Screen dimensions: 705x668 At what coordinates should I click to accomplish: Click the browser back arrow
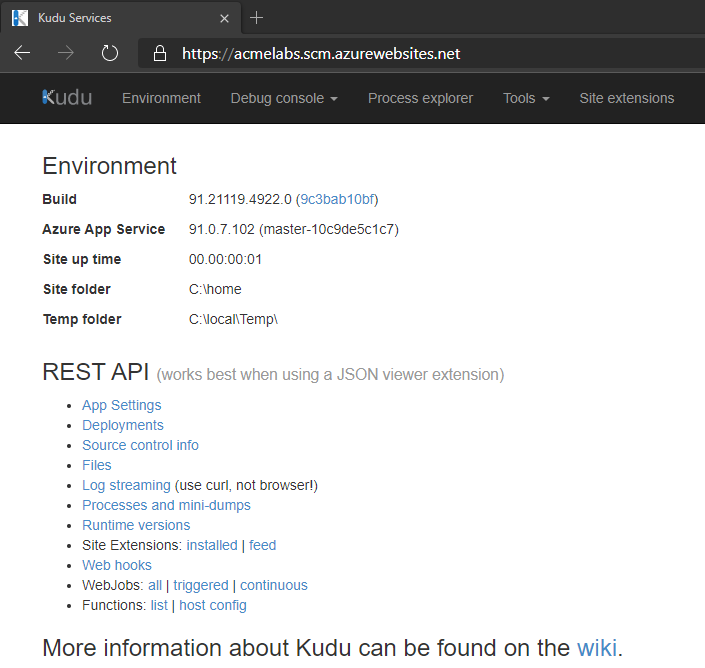22,53
